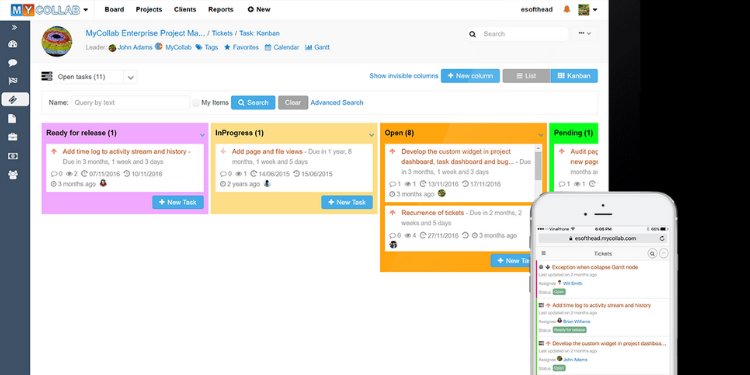This screenshot has width=750, height=375.
Task: Switch to List view
Action: [x=526, y=76]
